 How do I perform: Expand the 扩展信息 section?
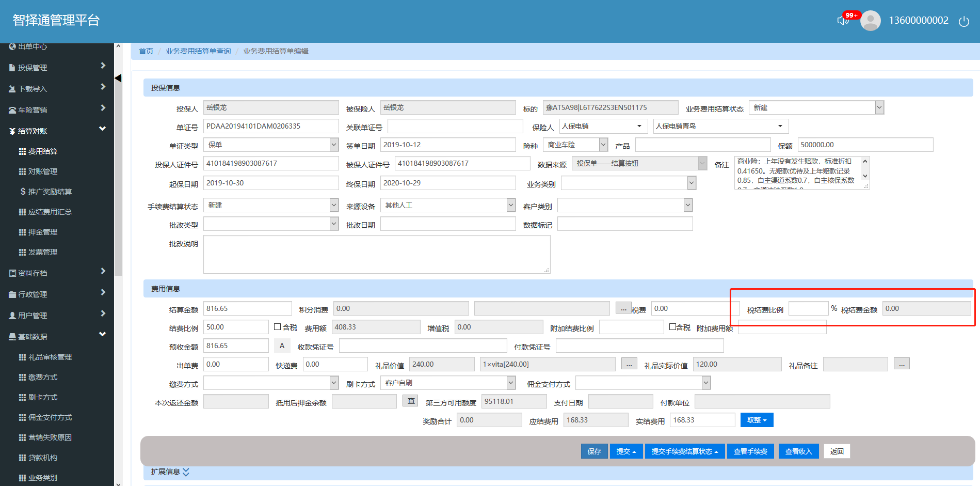pos(186,472)
